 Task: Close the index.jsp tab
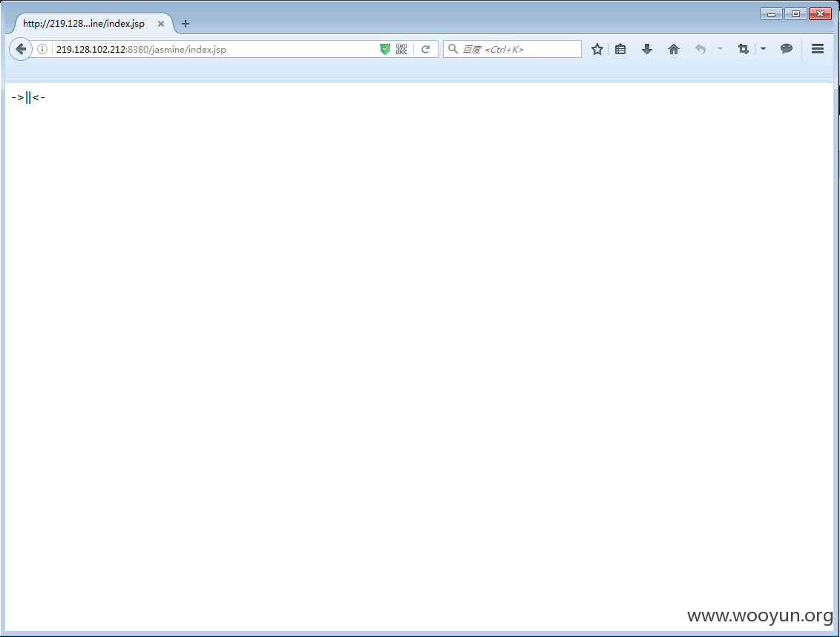coord(161,24)
